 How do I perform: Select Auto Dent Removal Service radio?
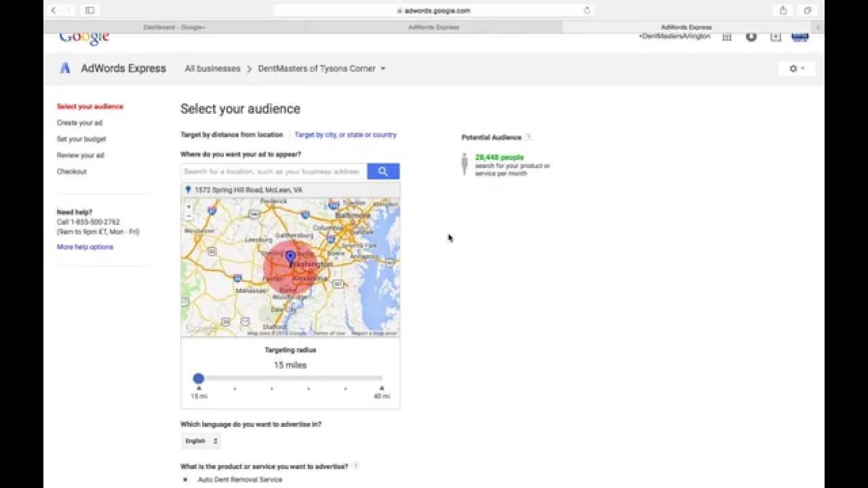pyautogui.click(x=185, y=479)
